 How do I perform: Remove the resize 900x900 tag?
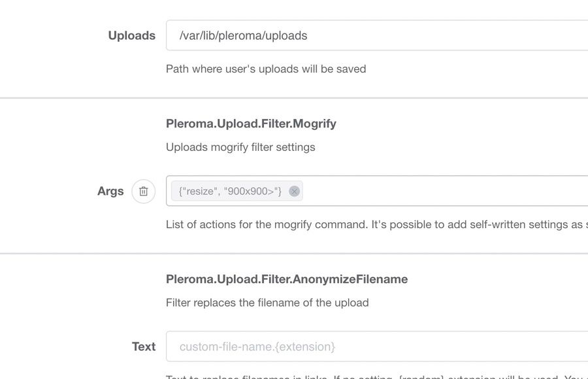pyautogui.click(x=295, y=191)
